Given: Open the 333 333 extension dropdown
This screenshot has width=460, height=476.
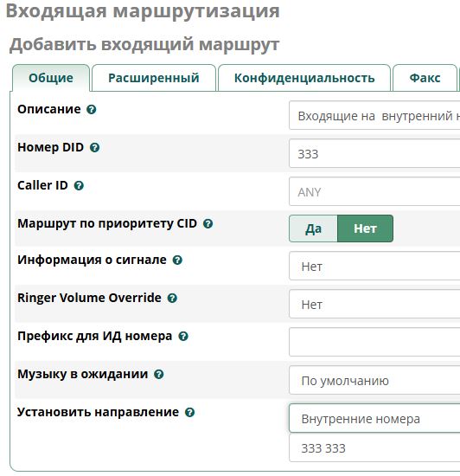Looking at the screenshot, I should 374,447.
